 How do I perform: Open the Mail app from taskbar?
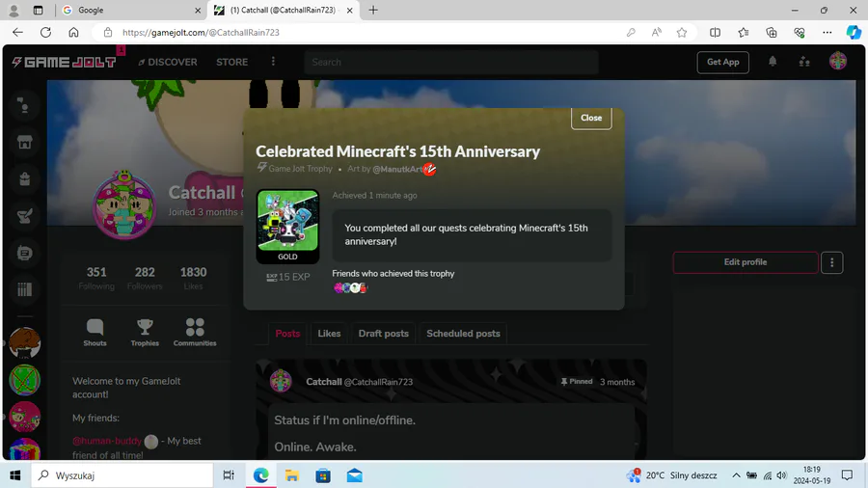coord(354,475)
